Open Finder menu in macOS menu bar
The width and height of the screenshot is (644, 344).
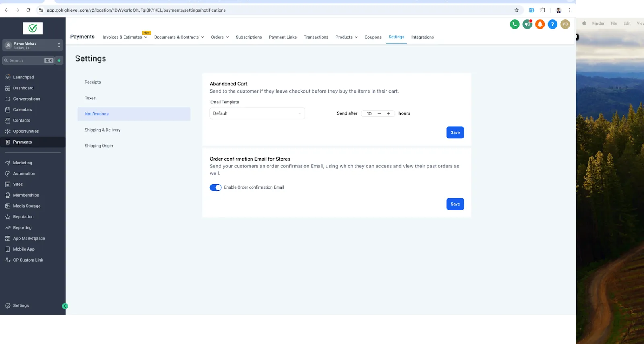click(598, 23)
